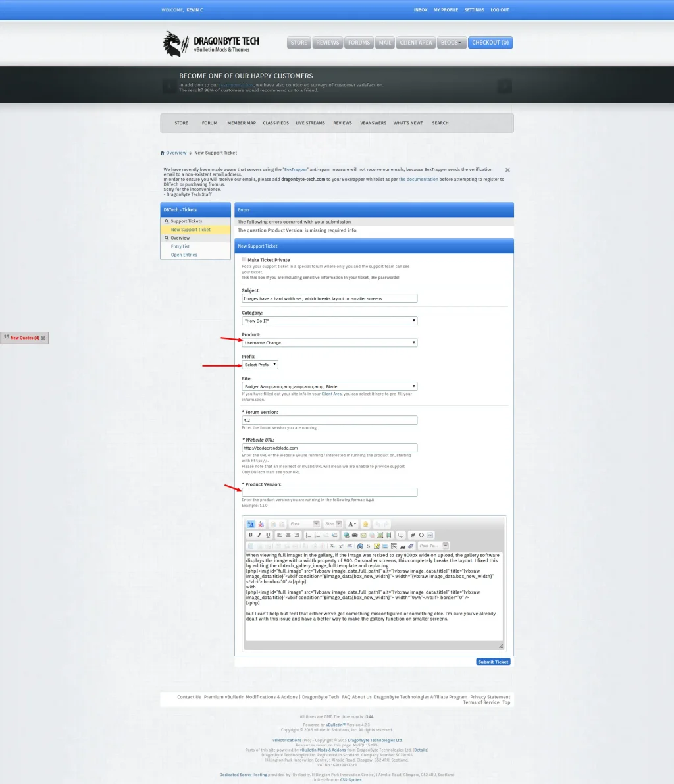Open the Product dropdown showing Username Change
Image resolution: width=674 pixels, height=784 pixels.
pos(330,342)
